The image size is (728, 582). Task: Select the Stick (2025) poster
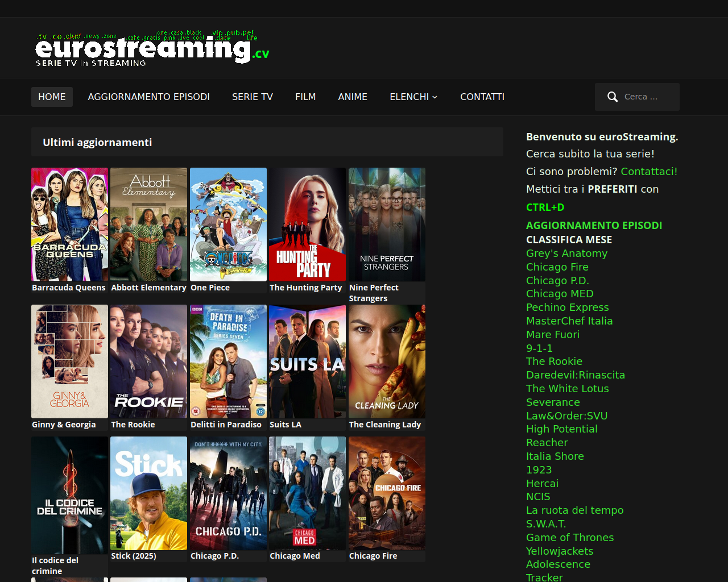(x=148, y=493)
